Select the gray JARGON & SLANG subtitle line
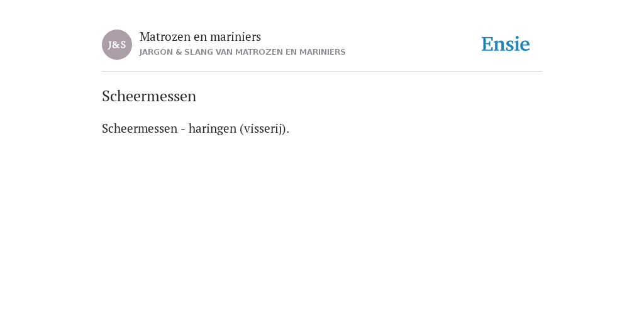 pos(242,52)
